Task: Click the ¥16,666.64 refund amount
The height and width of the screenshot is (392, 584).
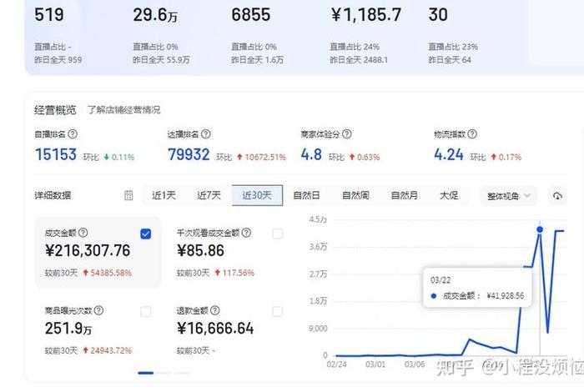Action: tap(215, 329)
